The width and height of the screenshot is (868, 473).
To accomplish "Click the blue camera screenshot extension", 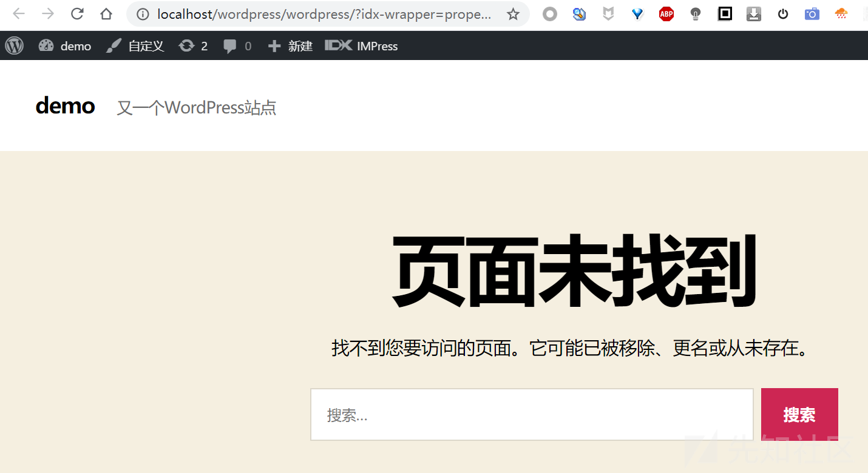I will 812,14.
